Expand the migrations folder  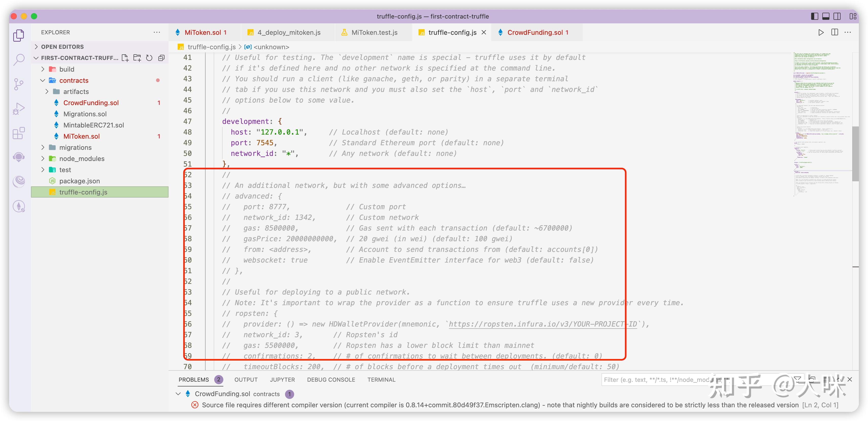click(x=75, y=147)
